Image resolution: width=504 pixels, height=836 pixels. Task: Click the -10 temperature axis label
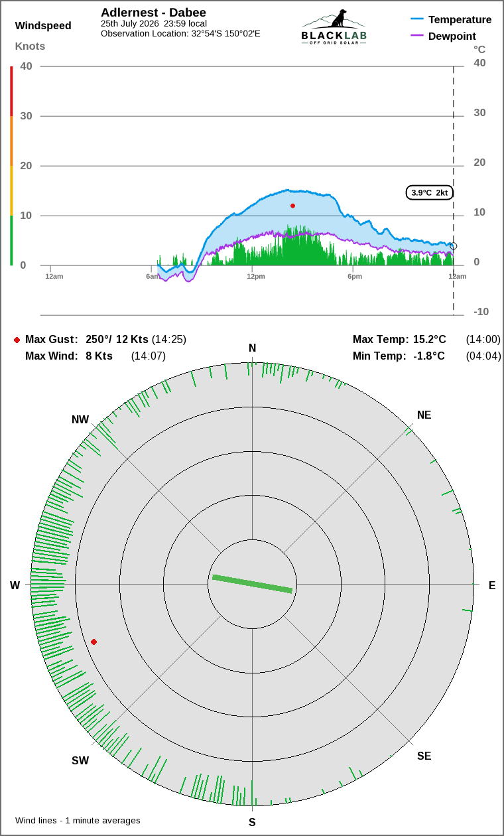pos(481,312)
